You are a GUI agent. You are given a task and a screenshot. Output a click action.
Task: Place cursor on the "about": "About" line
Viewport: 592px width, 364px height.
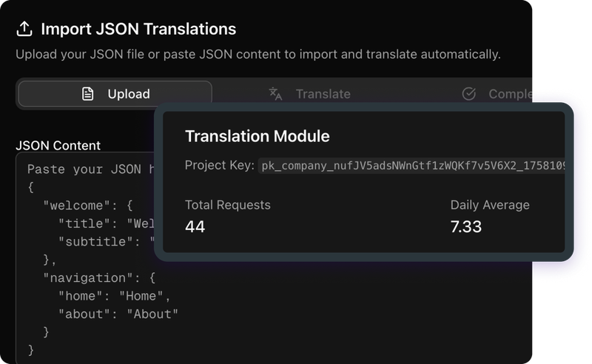(x=118, y=314)
